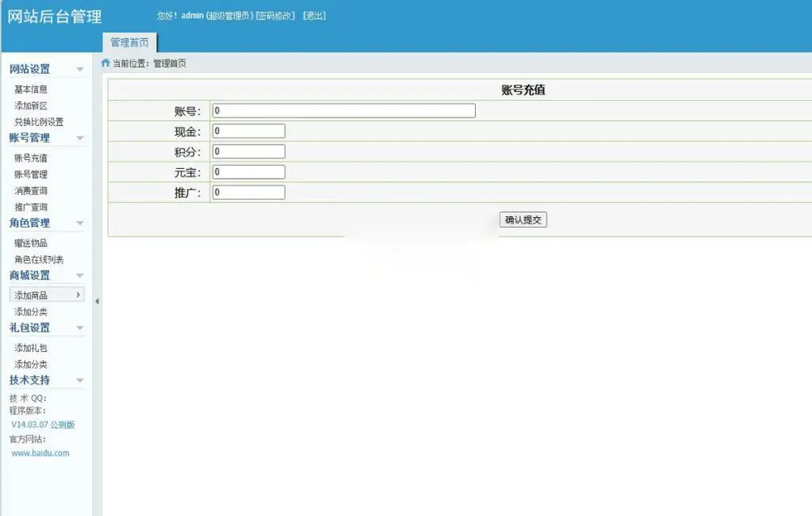Toggle the 礼包设置 section arrow

(x=80, y=328)
